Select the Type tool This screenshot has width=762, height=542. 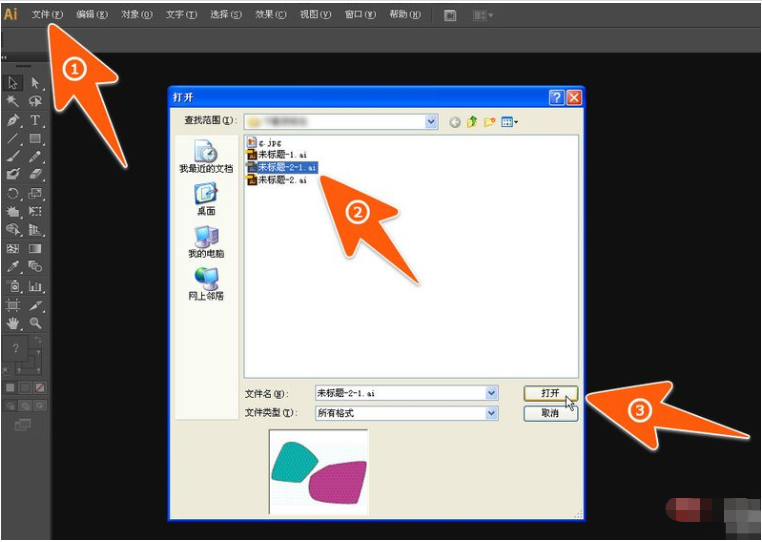(35, 120)
